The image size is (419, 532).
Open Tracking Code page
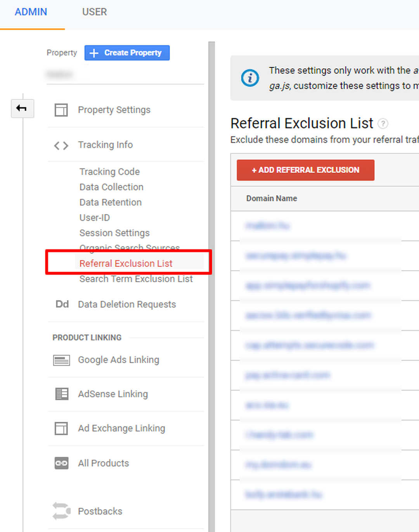tap(109, 172)
